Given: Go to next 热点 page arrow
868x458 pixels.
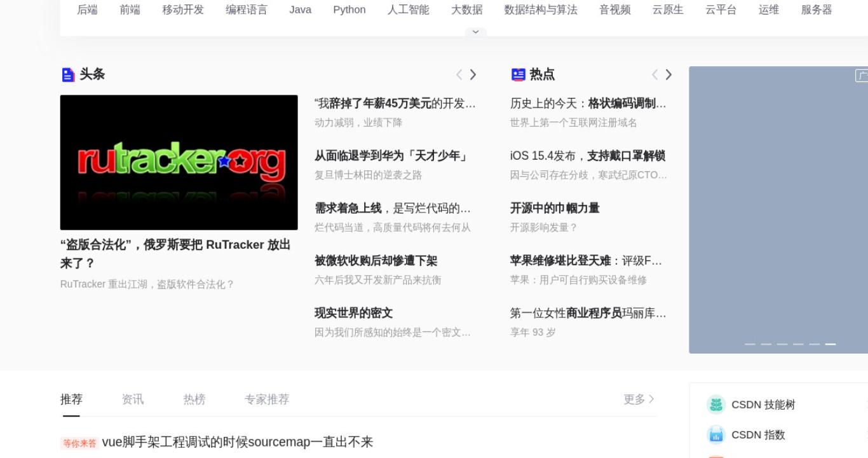Looking at the screenshot, I should 668,75.
